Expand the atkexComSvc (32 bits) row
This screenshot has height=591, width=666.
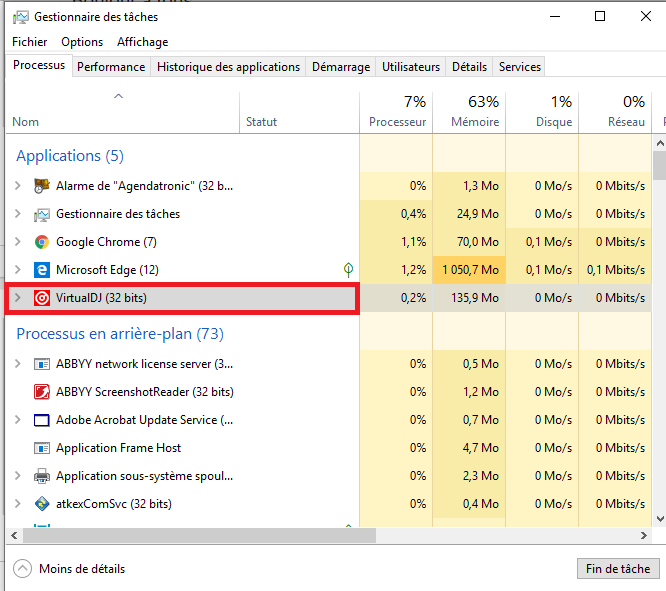[17, 504]
